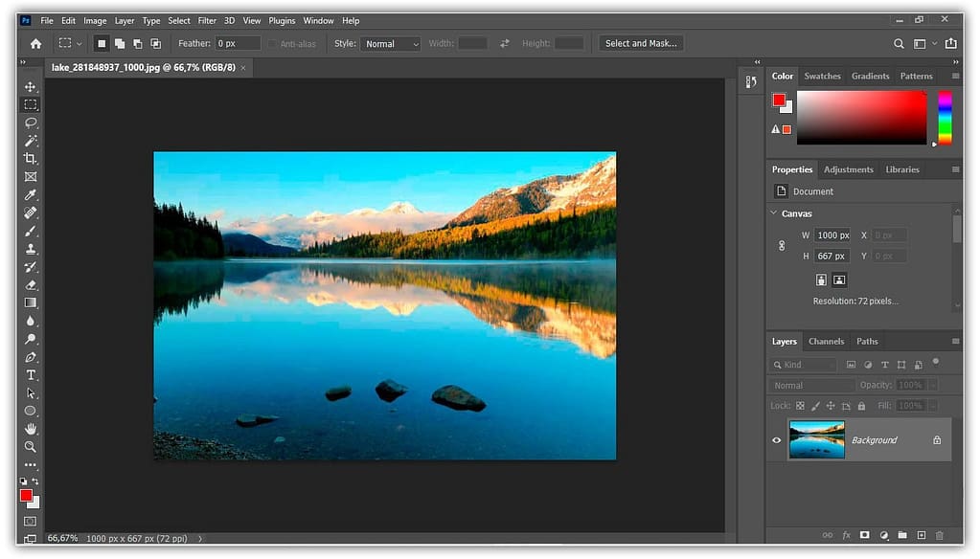This screenshot has width=980, height=559.
Task: Open the Style dropdown in options bar
Action: (390, 43)
